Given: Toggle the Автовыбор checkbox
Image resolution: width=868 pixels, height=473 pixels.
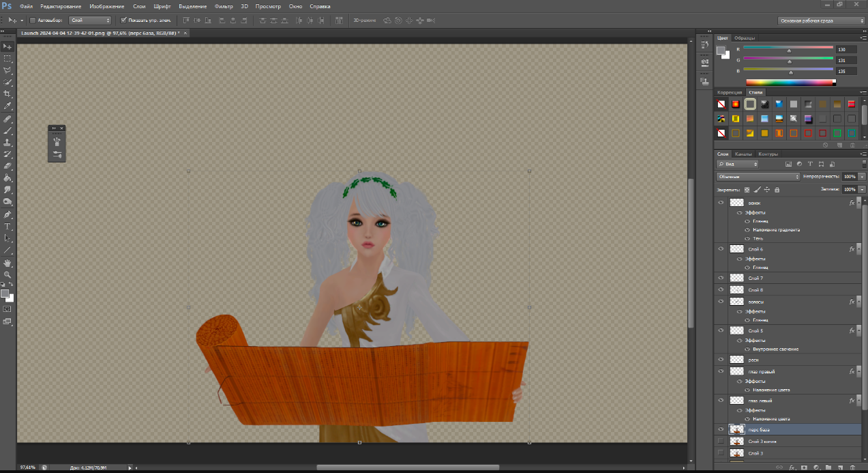Looking at the screenshot, I should [33, 20].
